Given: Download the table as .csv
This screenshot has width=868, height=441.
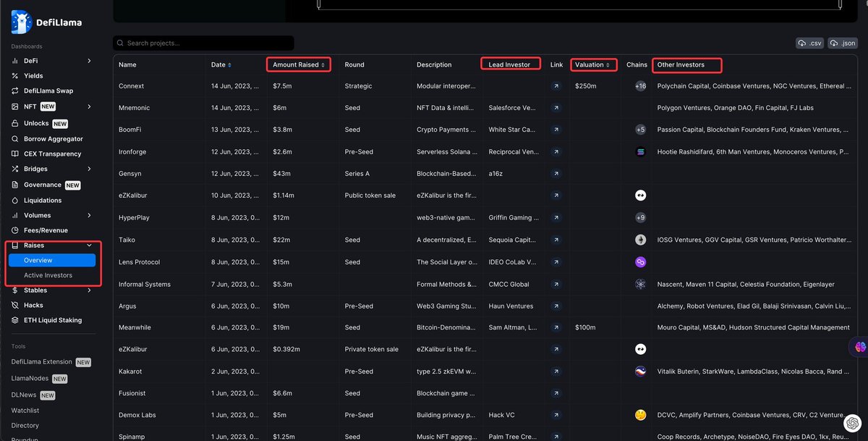Looking at the screenshot, I should [809, 43].
